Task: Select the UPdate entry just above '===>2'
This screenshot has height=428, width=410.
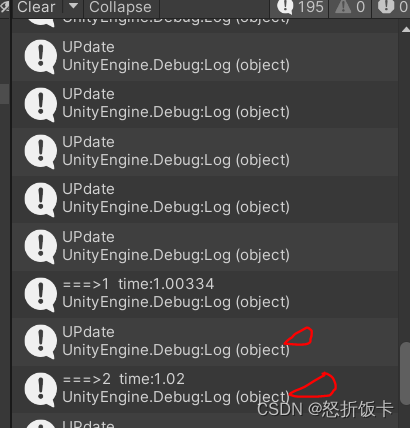Action: tap(205, 341)
